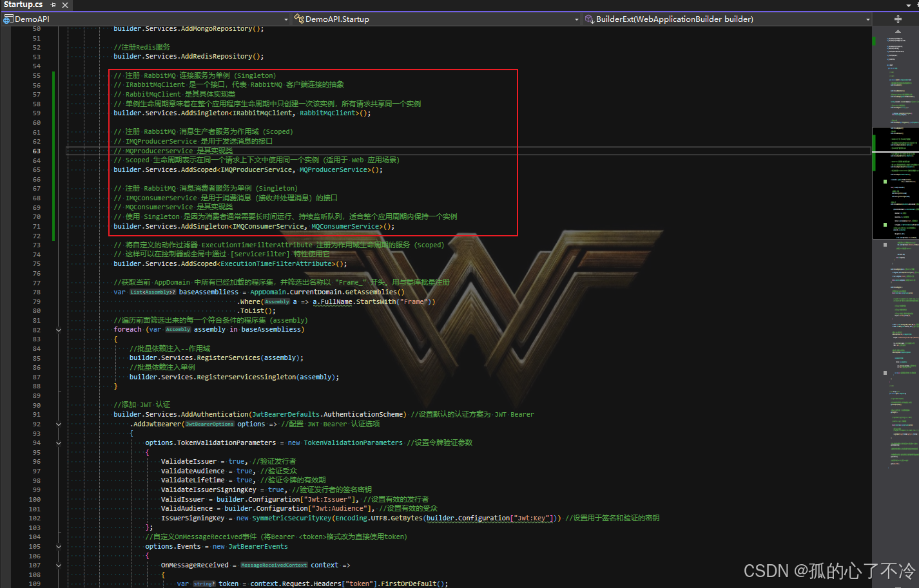Click the IRabbitMqClient type in AddSingleton
This screenshot has height=588, width=919.
pos(262,113)
